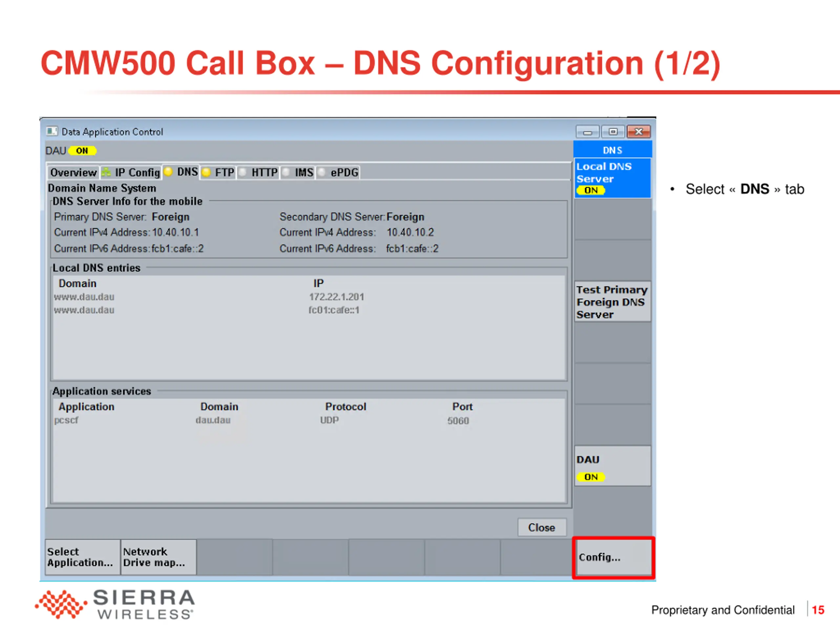
Task: Click the Sierra Wireless logo
Action: coord(115,604)
